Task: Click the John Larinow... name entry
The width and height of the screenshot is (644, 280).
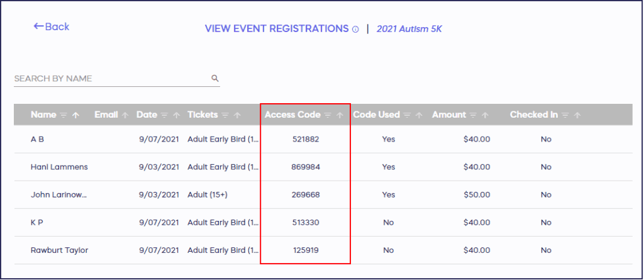Action: click(x=58, y=194)
